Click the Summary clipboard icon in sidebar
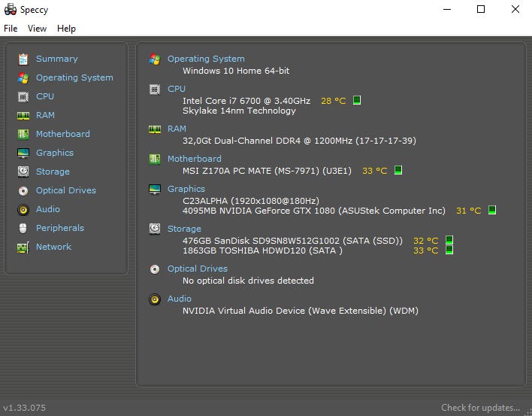The image size is (532, 416). point(23,59)
